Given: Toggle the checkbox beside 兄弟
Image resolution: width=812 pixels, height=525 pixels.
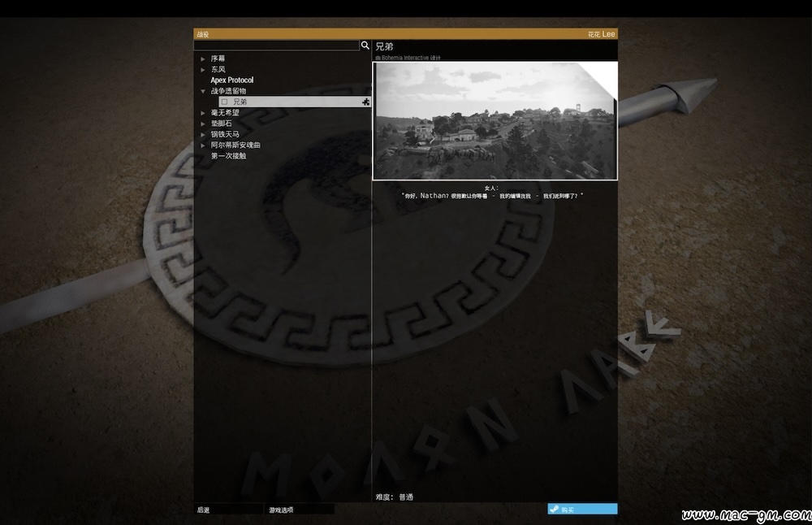Looking at the screenshot, I should point(224,102).
